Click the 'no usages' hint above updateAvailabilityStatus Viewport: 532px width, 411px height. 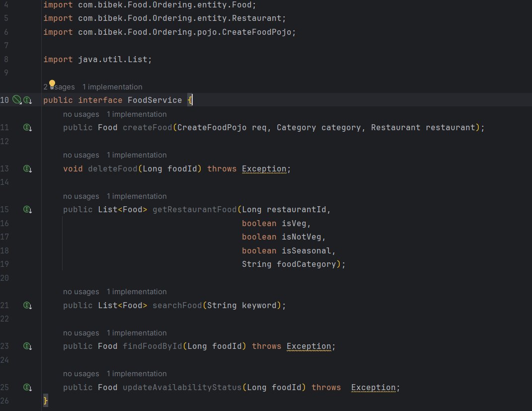81,374
